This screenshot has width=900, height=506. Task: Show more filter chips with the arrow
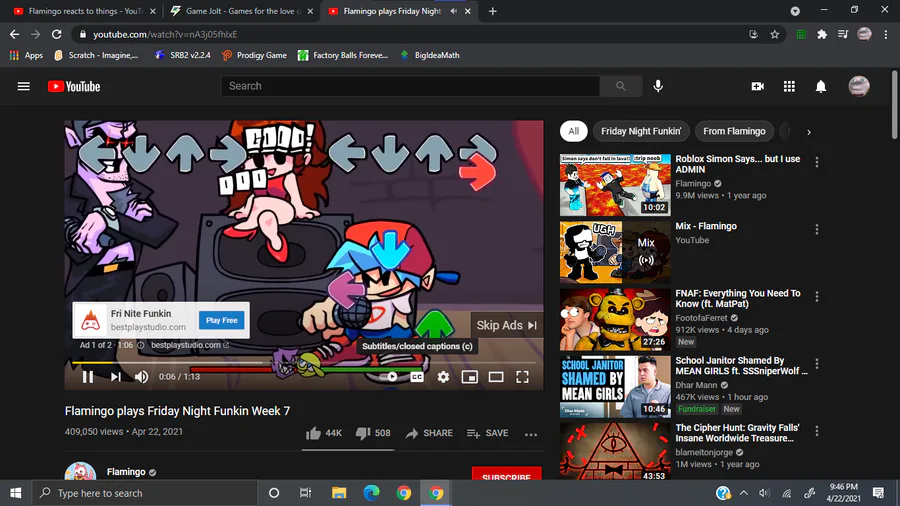(x=809, y=132)
